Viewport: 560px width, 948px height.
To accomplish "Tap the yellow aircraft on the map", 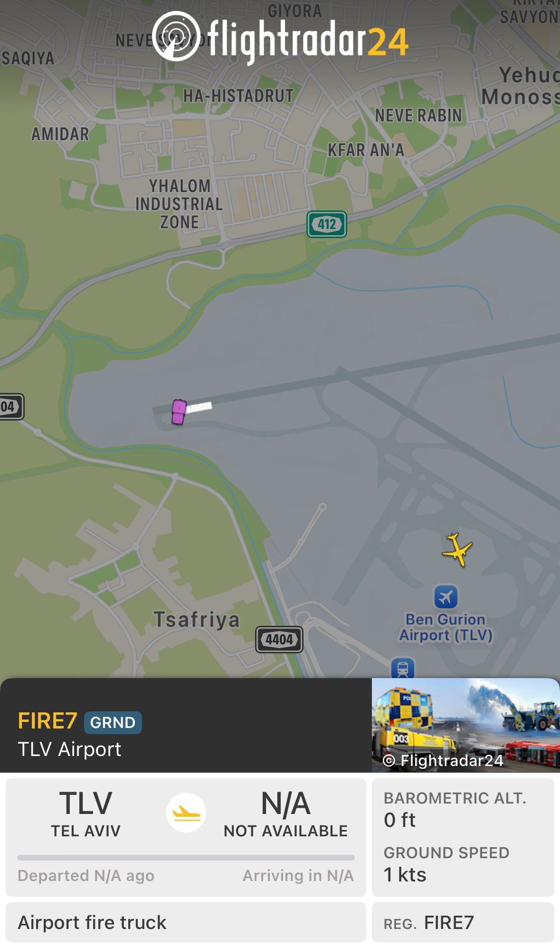I will [x=457, y=550].
